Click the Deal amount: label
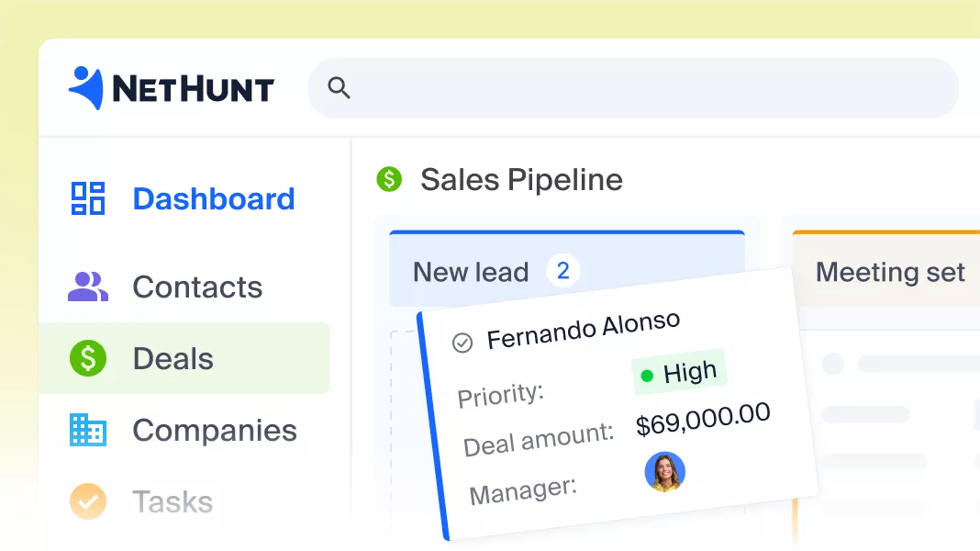980x551 pixels. click(538, 440)
